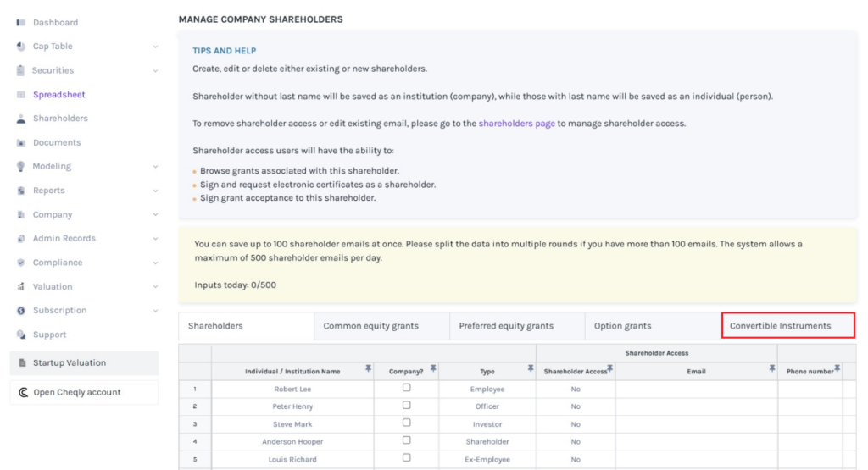The width and height of the screenshot is (868, 470).
Task: Click the Cheqly logo icon
Action: tap(23, 393)
